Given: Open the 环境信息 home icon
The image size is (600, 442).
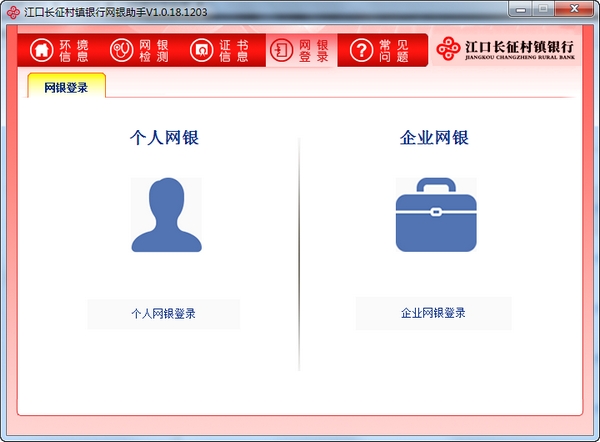Looking at the screenshot, I should click(41, 50).
